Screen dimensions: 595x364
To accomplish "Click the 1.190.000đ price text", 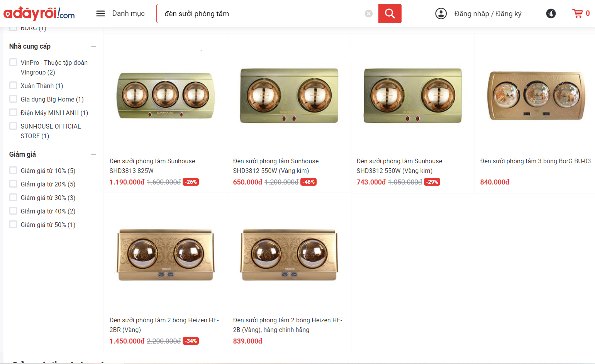I will coord(127,182).
